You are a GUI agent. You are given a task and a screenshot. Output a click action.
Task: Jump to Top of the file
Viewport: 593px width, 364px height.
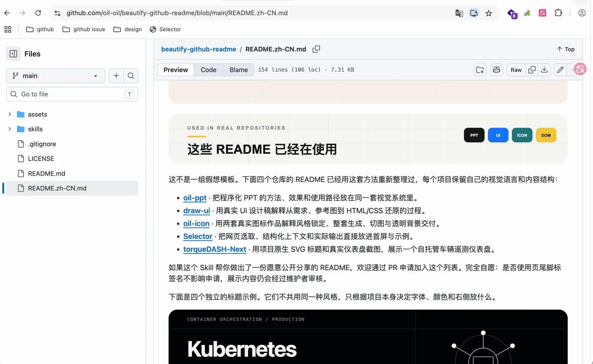tap(566, 49)
